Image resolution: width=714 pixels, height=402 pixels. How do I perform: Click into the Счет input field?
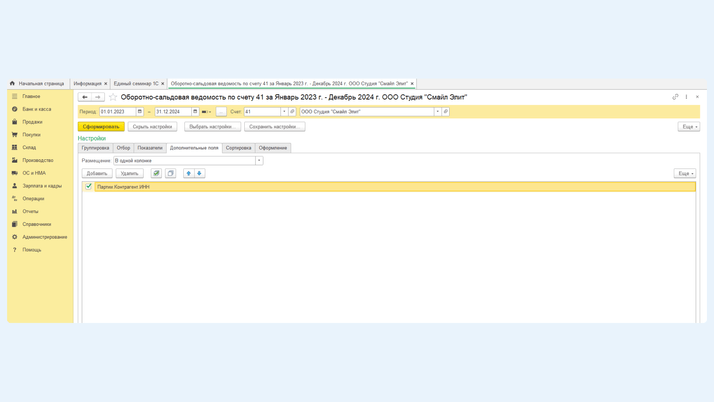(261, 112)
